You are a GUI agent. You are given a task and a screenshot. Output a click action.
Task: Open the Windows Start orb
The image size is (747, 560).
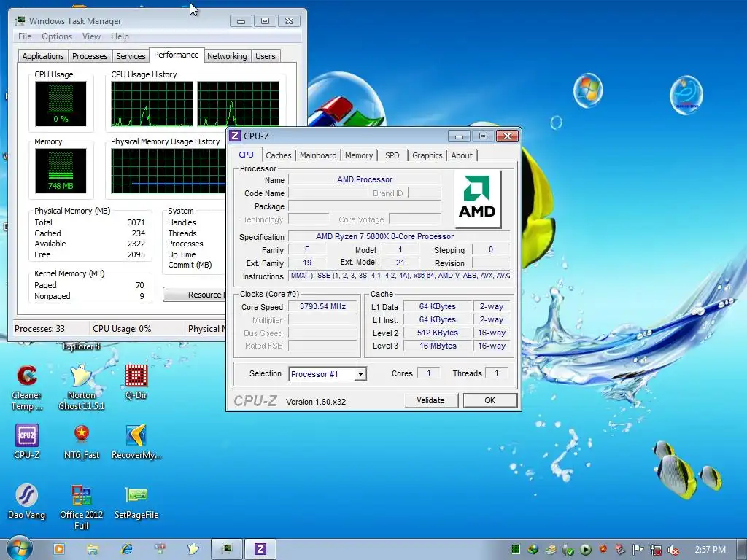pos(19,549)
